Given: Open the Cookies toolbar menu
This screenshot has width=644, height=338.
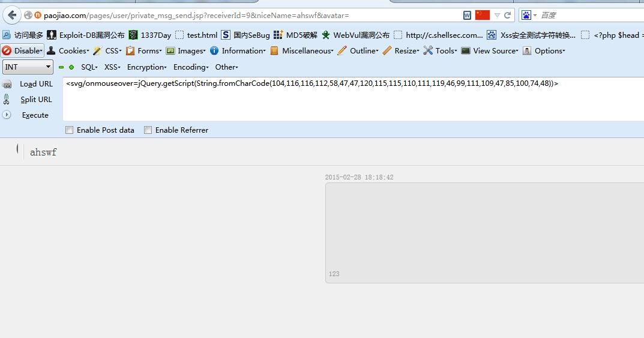Looking at the screenshot, I should click(68, 50).
